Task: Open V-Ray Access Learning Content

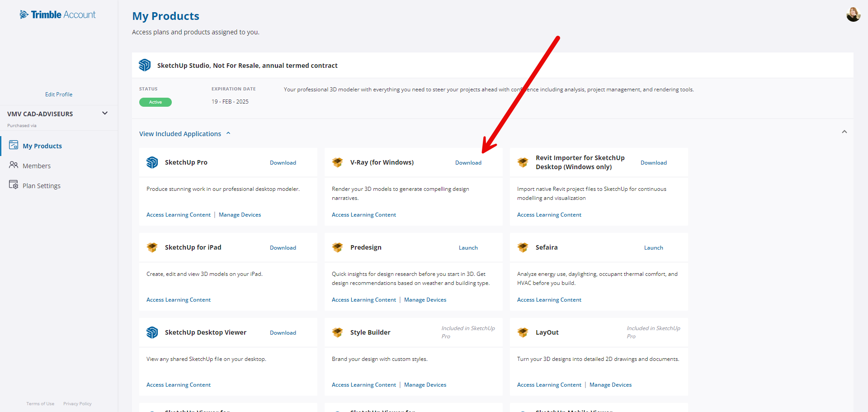Action: click(364, 215)
